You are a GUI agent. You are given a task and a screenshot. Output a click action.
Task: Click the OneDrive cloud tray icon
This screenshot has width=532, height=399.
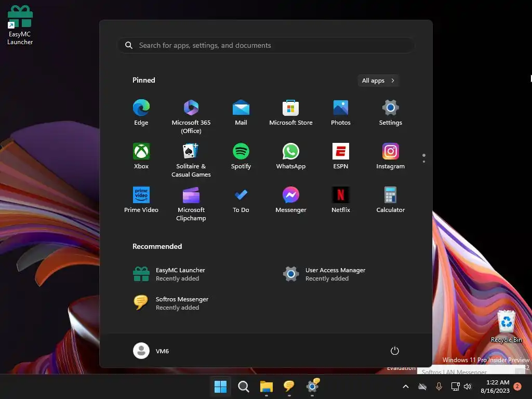click(422, 387)
